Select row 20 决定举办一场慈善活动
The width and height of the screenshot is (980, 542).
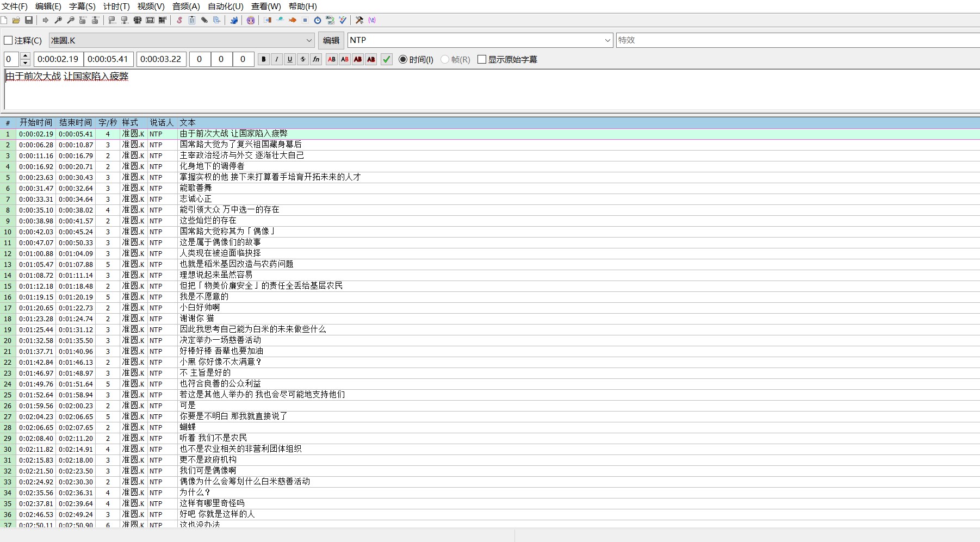490,340
